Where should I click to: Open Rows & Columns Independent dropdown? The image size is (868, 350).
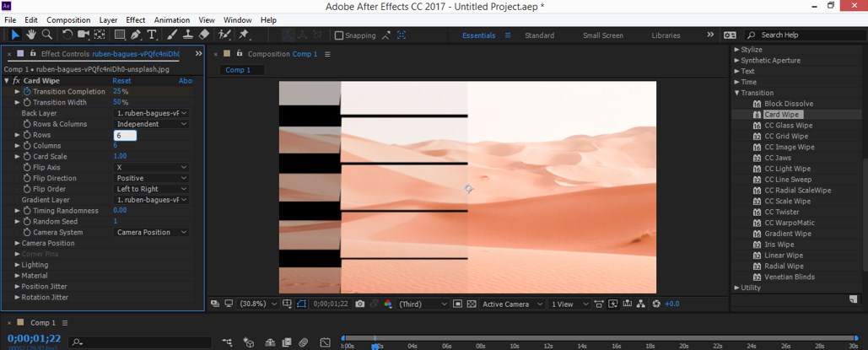click(151, 124)
